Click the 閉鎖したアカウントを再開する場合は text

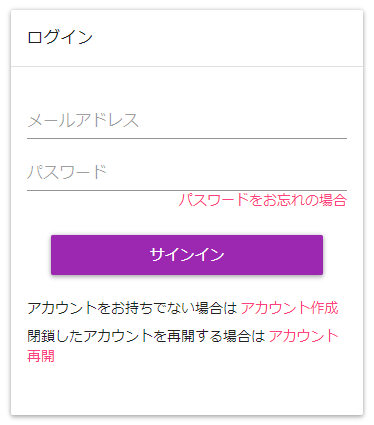point(146,336)
